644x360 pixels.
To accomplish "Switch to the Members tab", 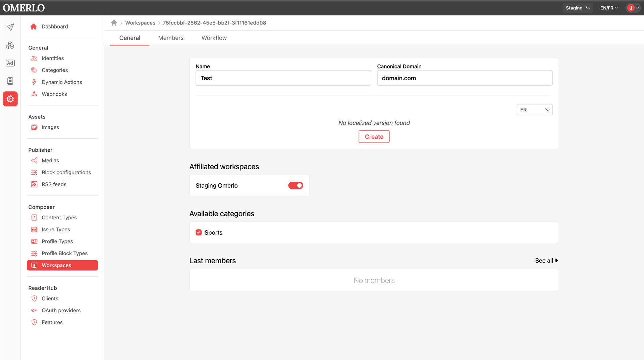I will (x=171, y=38).
